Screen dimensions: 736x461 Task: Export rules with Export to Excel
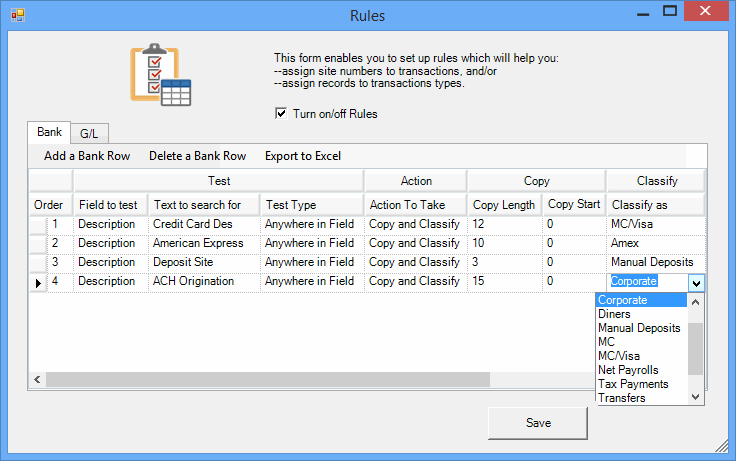(x=302, y=156)
